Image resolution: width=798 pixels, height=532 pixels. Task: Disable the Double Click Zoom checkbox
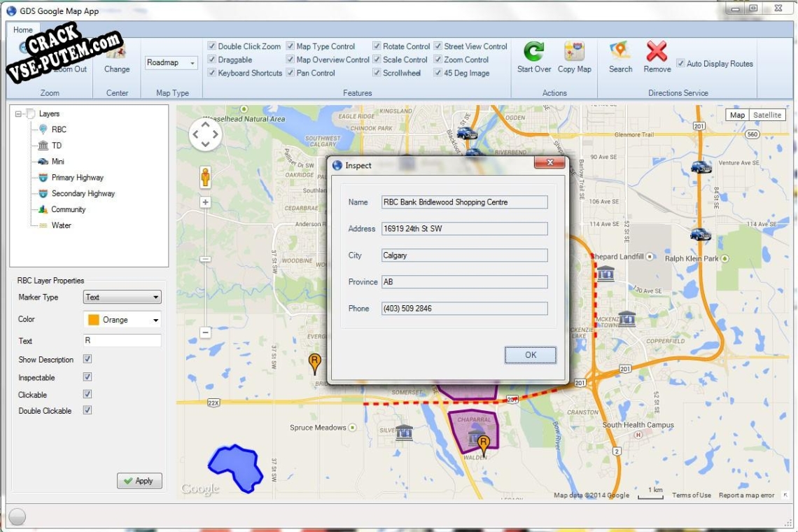(212, 46)
